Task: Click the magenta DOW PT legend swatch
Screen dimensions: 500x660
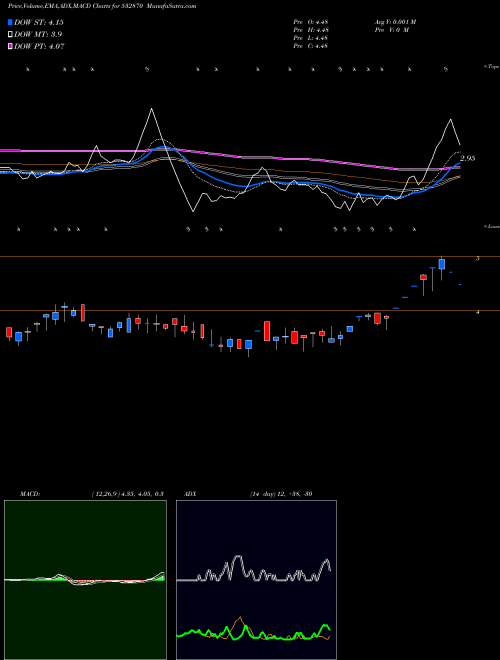Action: pyautogui.click(x=10, y=46)
